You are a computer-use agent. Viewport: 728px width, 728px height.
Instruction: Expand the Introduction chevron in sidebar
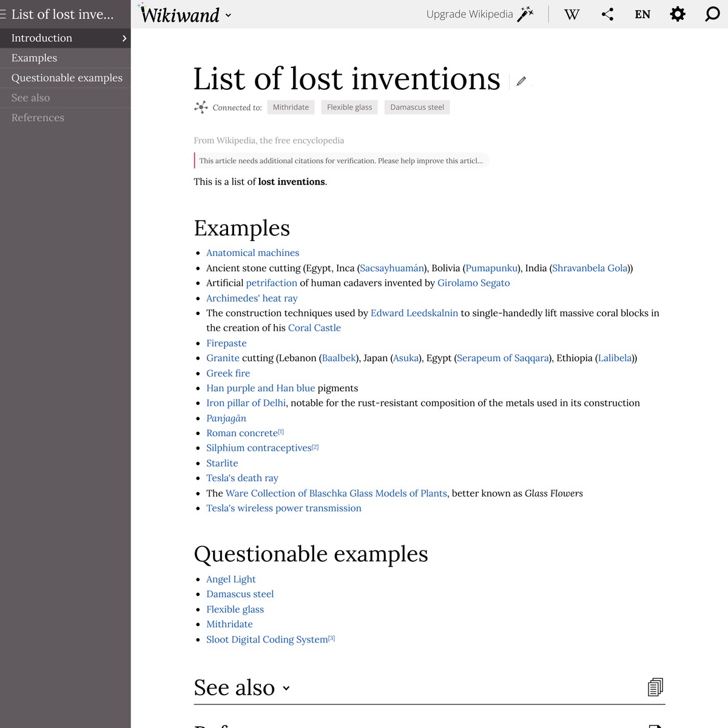124,38
